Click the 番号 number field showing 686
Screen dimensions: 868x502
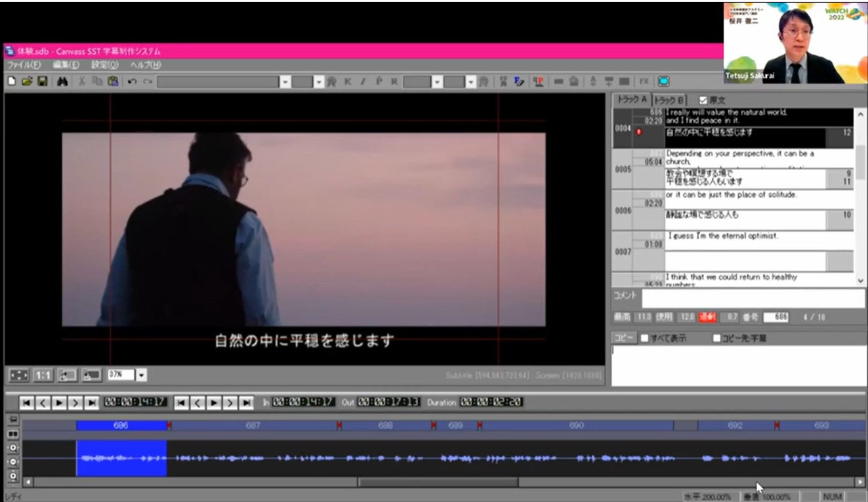[776, 318]
